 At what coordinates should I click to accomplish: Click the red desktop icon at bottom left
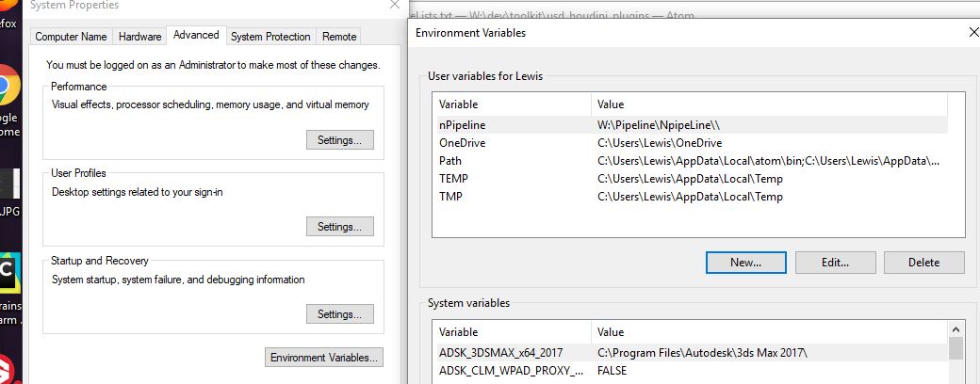(x=8, y=367)
